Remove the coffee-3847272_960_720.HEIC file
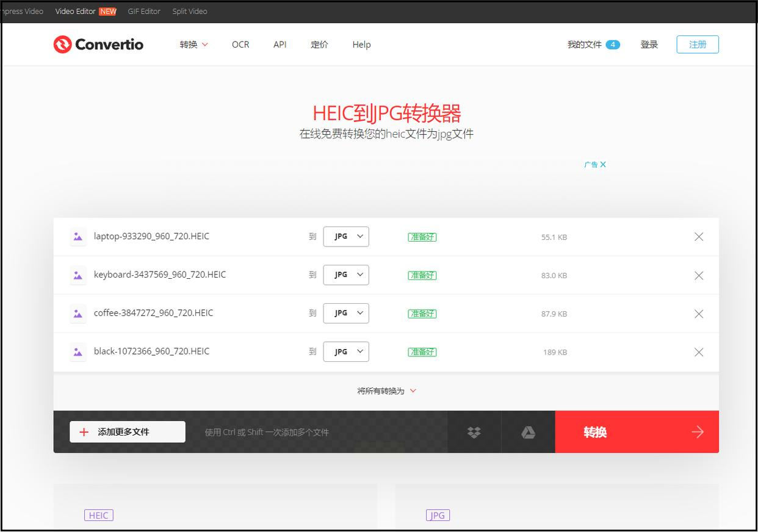 (699, 314)
